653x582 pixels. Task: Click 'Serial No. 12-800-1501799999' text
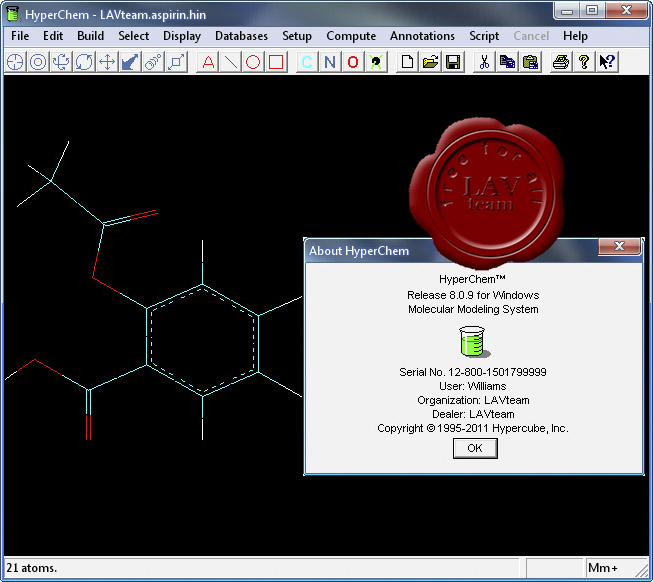tap(473, 372)
